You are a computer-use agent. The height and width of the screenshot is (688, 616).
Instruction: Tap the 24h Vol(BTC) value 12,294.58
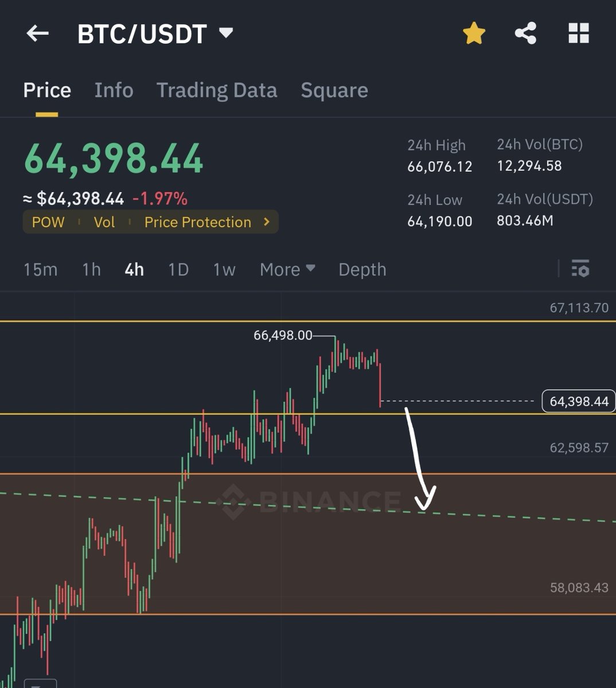pos(529,166)
